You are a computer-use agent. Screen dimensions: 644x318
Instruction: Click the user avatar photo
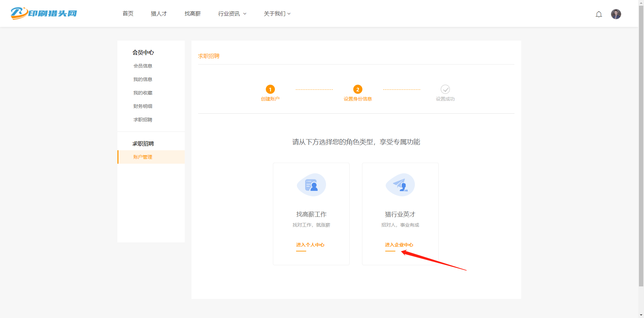(616, 14)
